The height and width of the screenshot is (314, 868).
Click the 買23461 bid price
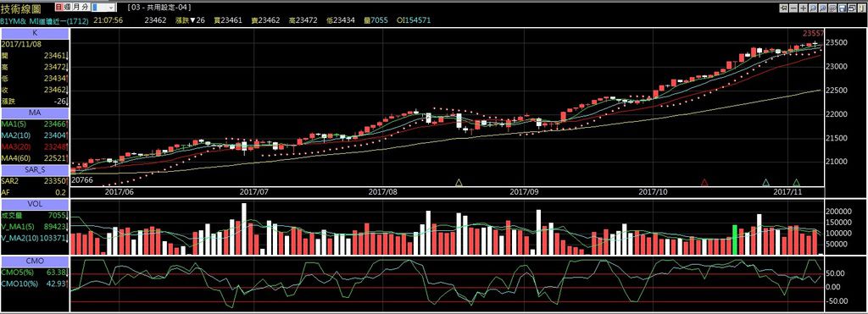227,20
